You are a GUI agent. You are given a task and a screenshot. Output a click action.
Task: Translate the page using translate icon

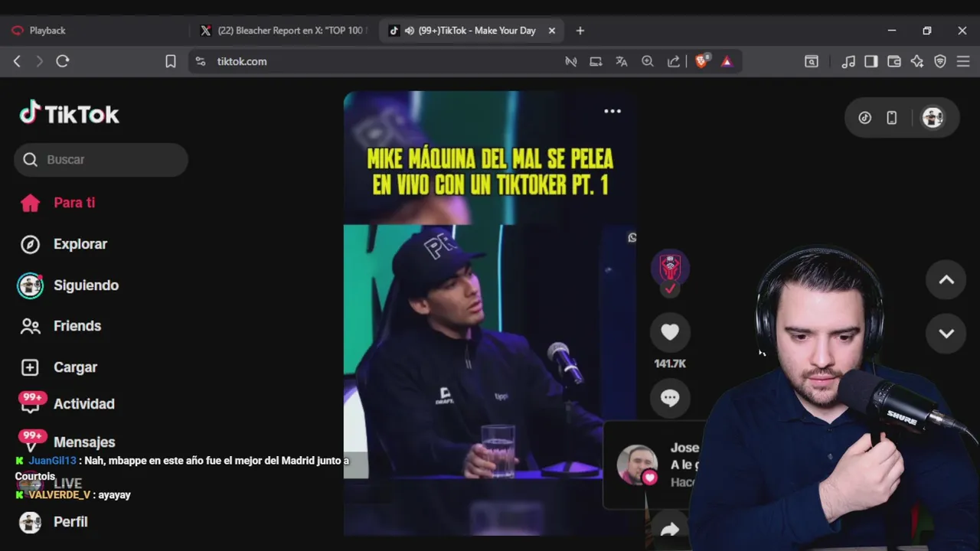pyautogui.click(x=622, y=61)
